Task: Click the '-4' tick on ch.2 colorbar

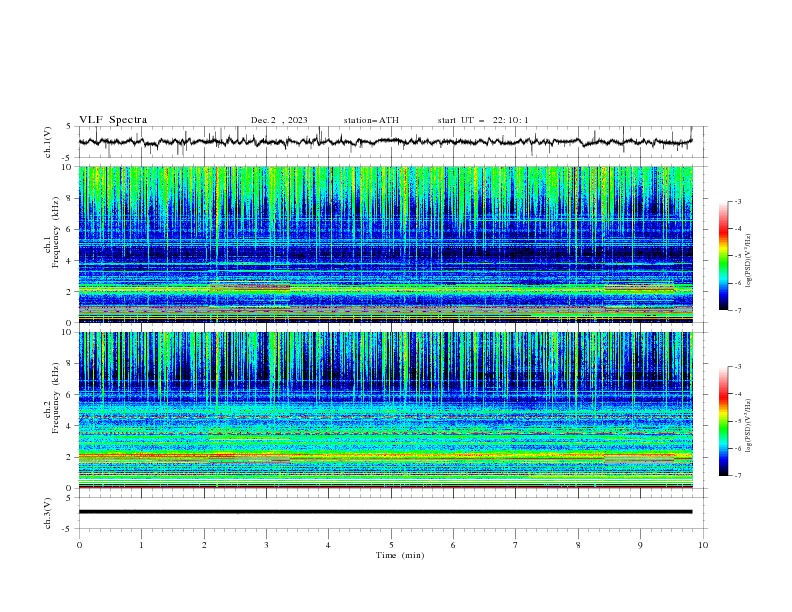Action: (737, 394)
